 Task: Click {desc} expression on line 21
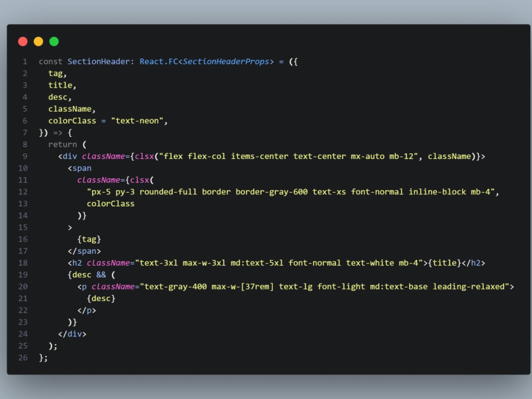[101, 298]
